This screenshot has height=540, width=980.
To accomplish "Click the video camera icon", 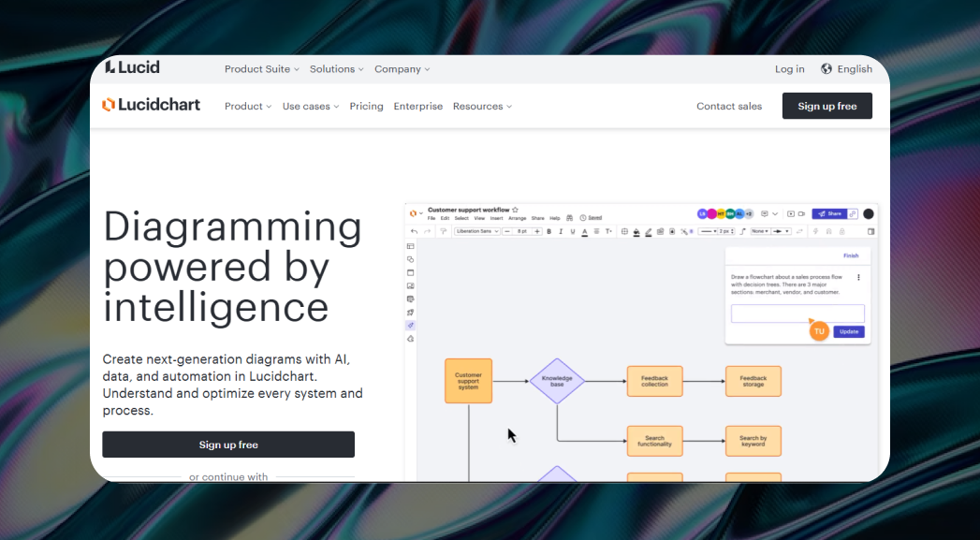I will click(801, 213).
